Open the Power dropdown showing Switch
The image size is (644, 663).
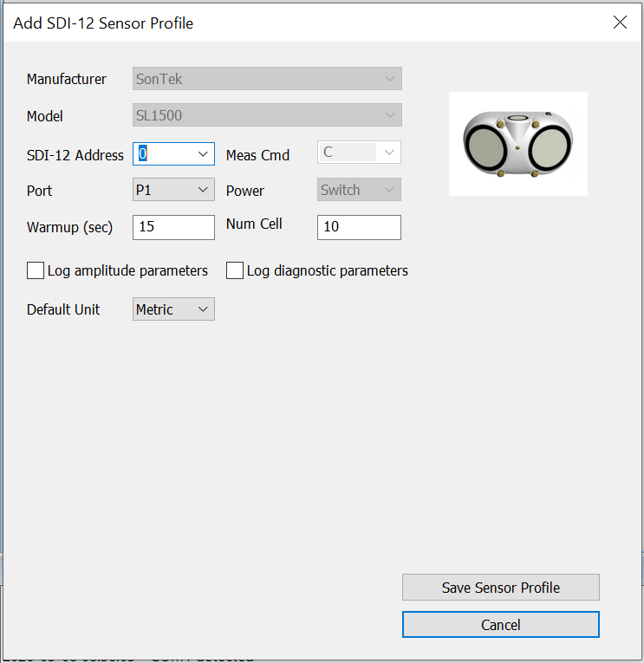tap(359, 190)
